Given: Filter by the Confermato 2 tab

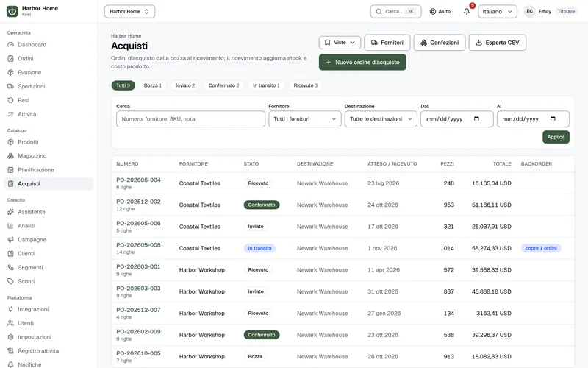Looking at the screenshot, I should click(x=224, y=85).
